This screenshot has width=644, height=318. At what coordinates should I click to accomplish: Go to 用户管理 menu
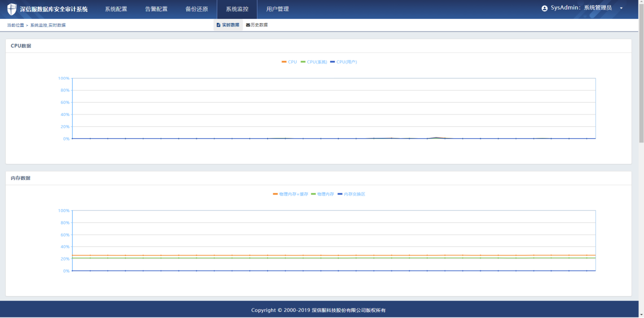[x=277, y=9]
